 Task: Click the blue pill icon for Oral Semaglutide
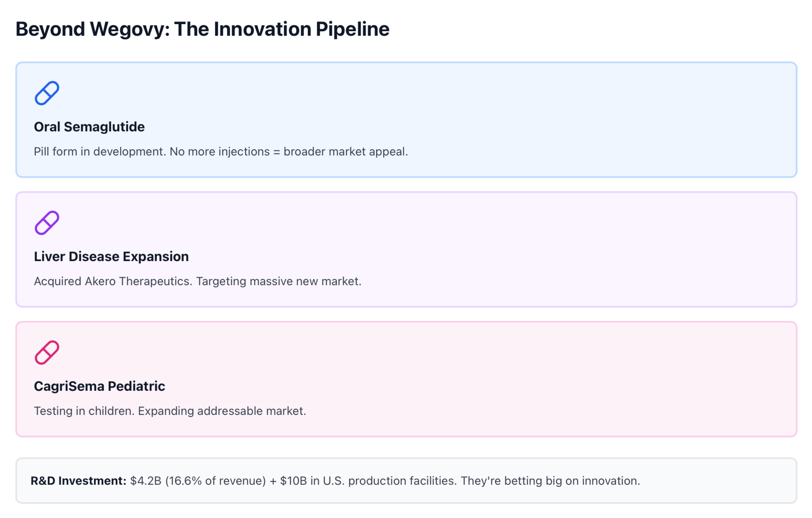click(x=47, y=93)
